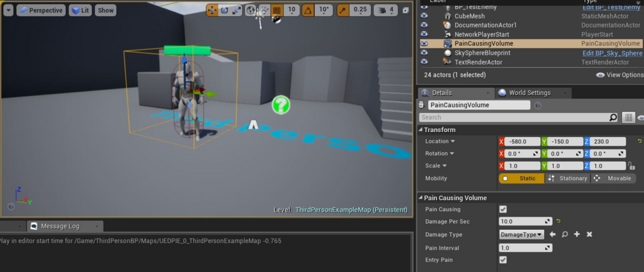Screen dimensions: 644x272
Task: Uncheck the Pain Causing checkbox
Action: click(x=503, y=210)
